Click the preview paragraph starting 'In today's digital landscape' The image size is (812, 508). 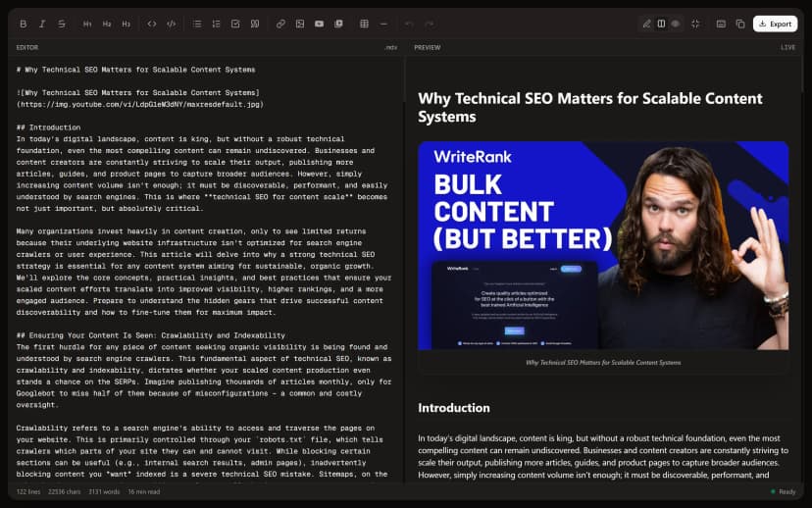(603, 457)
